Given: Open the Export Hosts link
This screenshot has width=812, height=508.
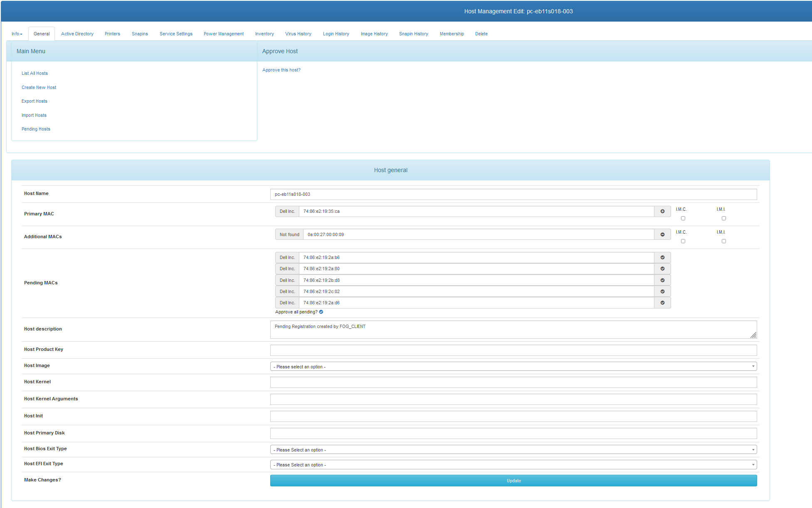Looking at the screenshot, I should (x=35, y=101).
